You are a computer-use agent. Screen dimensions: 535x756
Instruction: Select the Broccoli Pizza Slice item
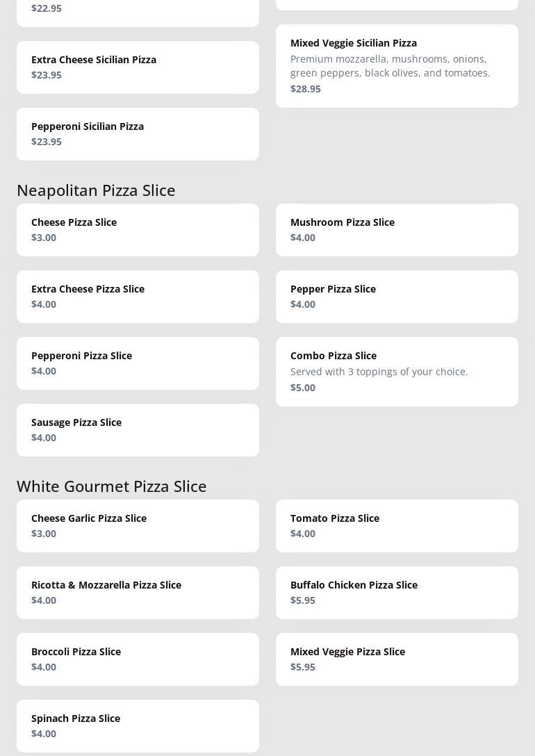[x=138, y=659]
